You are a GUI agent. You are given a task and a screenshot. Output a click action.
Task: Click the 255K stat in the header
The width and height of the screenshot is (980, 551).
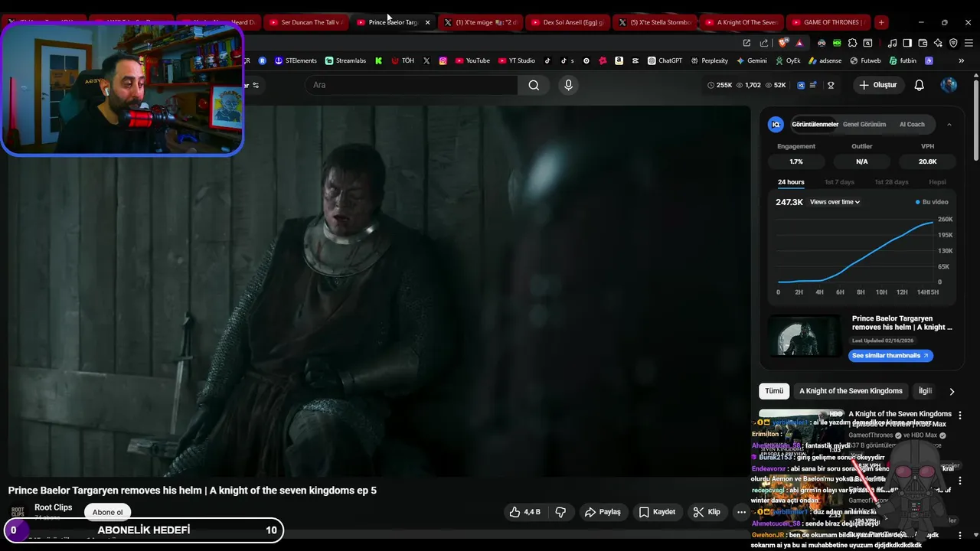pyautogui.click(x=720, y=85)
